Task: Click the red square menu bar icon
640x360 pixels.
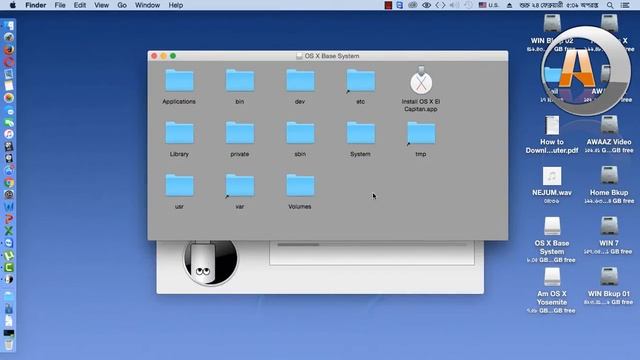Action: click(388, 5)
